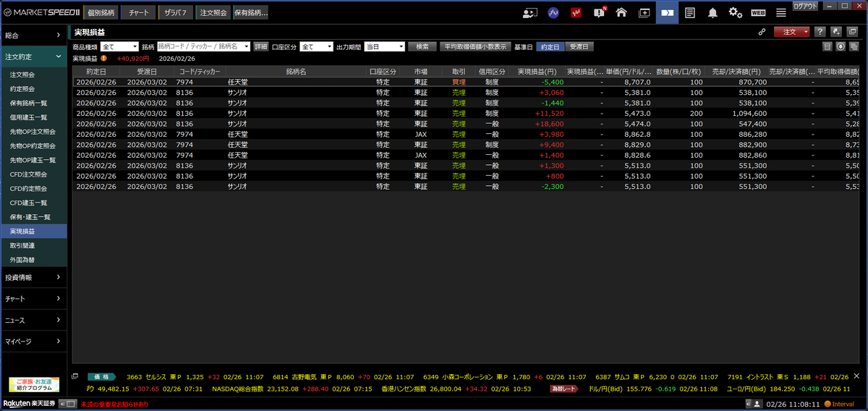Switch to the ザラバ 7 top tab
Viewport: 868px width, 411px height.
pos(175,12)
